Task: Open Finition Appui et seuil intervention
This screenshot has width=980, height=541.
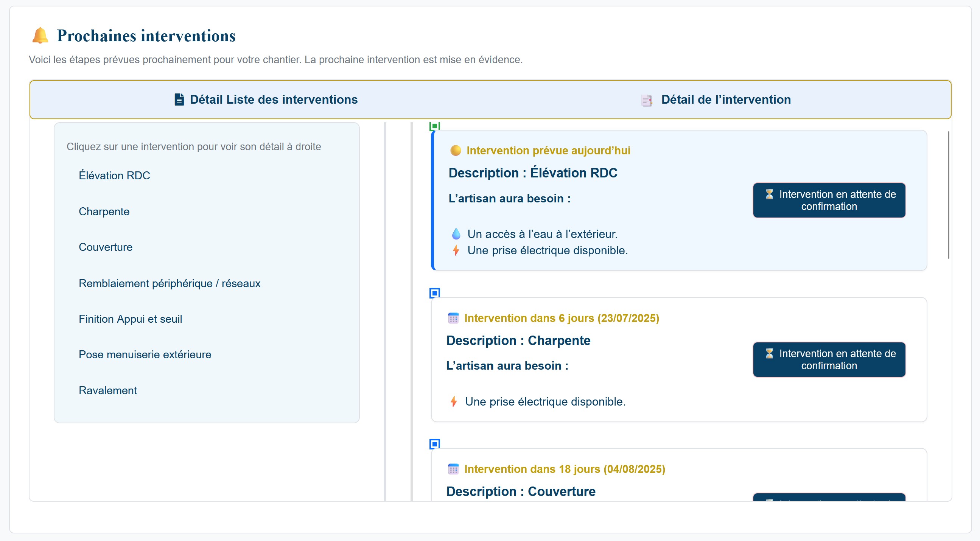Action: (x=130, y=319)
